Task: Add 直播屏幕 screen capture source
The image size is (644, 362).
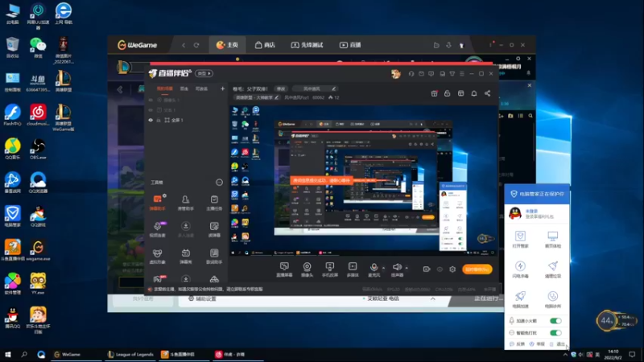Action: (x=284, y=269)
